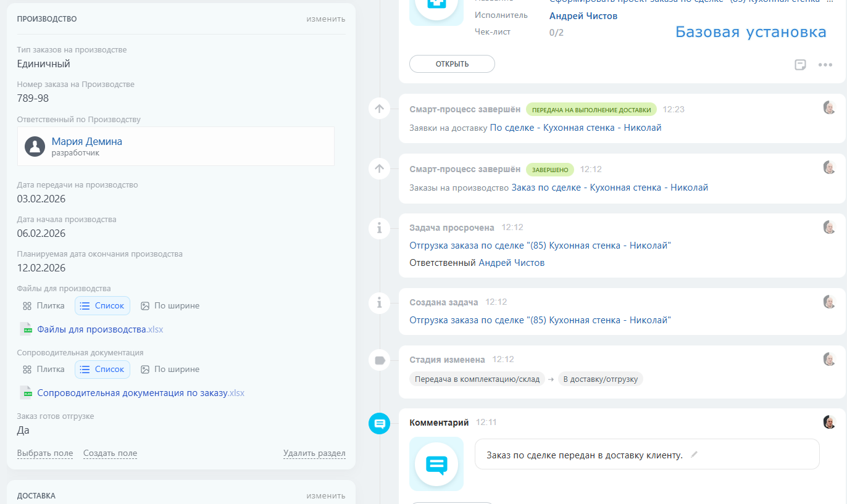Open the note icon beside the ОТКРЫТЬ button

[x=800, y=65]
